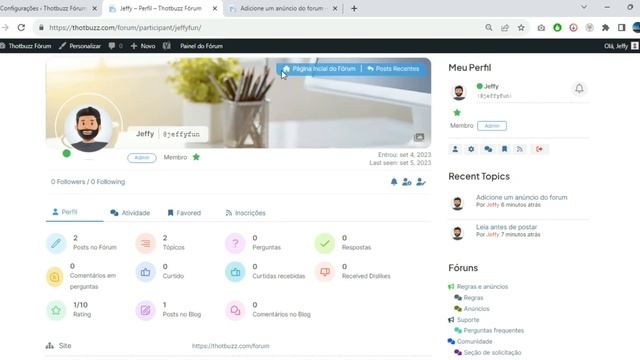The width and height of the screenshot is (640, 360).
Task: Open the Comunidade forum category
Action: [x=474, y=341]
